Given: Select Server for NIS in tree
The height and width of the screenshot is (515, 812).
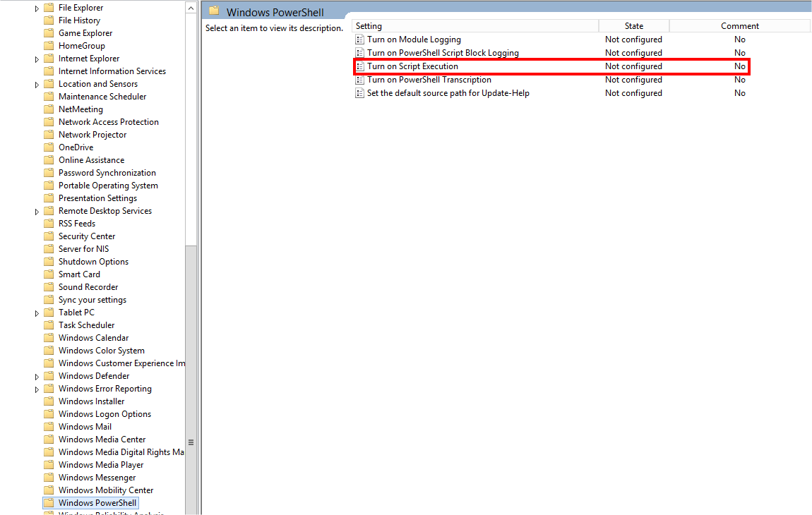Looking at the screenshot, I should (83, 249).
